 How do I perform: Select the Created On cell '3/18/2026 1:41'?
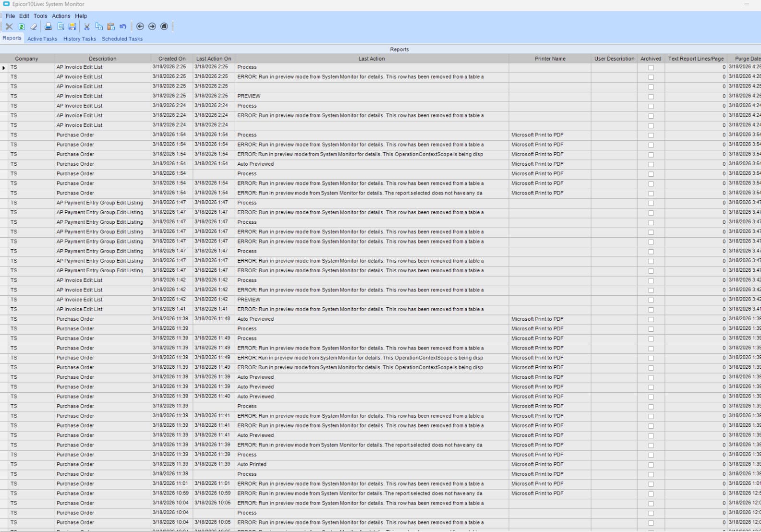172,309
